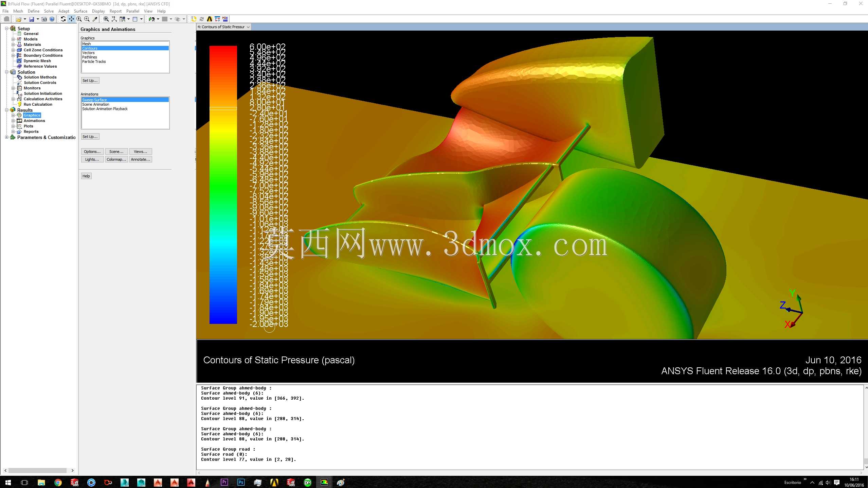
Task: Click Set Up button under Graphics list
Action: coord(90,81)
